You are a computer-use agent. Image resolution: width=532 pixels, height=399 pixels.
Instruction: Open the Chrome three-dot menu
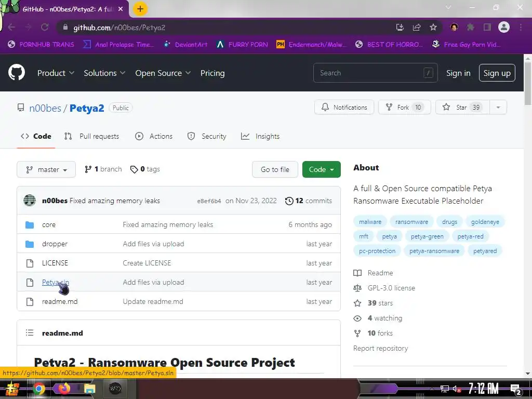click(x=521, y=27)
